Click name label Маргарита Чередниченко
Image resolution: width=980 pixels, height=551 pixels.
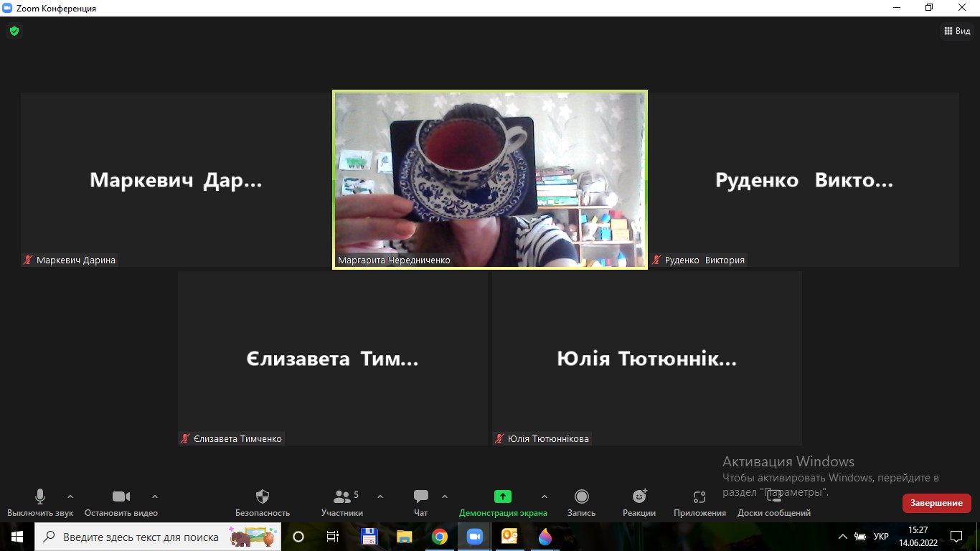coord(394,260)
